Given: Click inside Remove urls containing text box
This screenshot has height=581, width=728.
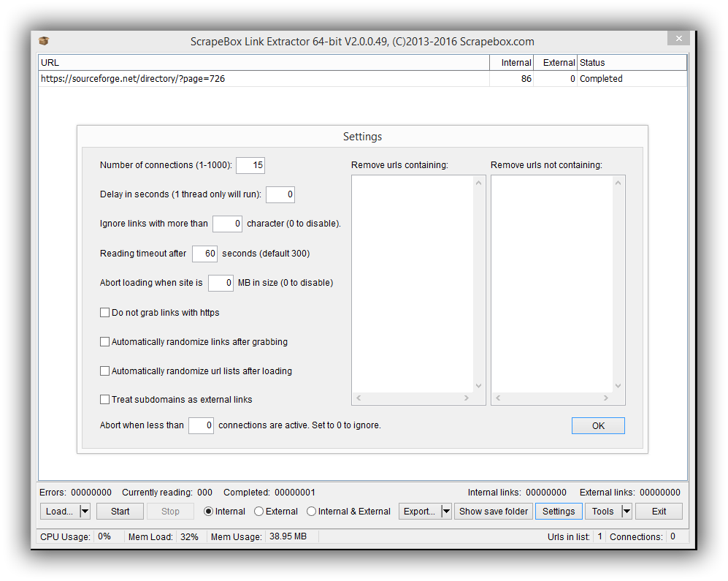Looking at the screenshot, I should coord(413,284).
